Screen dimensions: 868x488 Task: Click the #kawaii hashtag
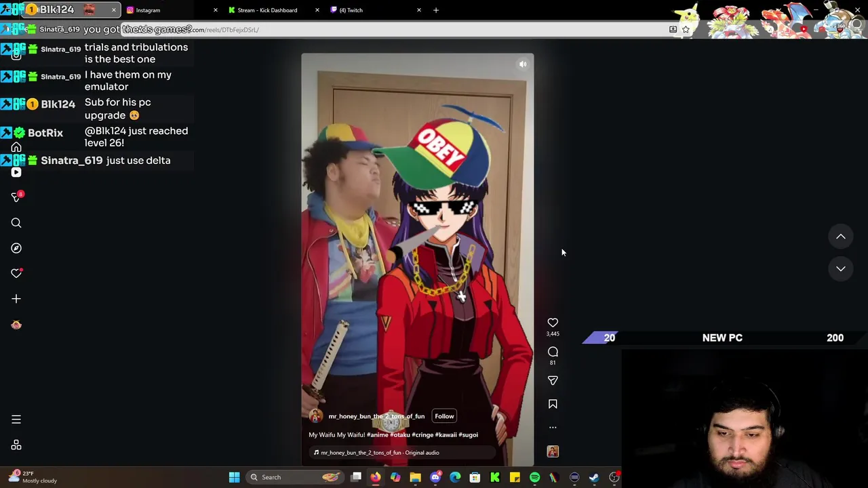[446, 435]
